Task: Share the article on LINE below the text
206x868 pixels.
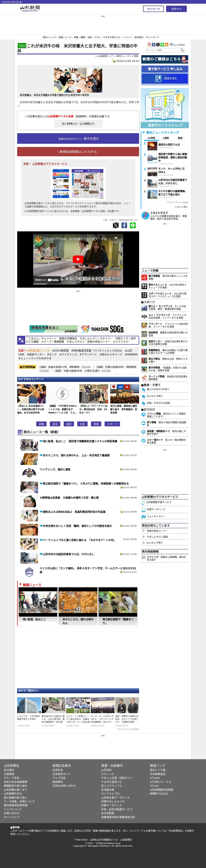Action: [133, 225]
